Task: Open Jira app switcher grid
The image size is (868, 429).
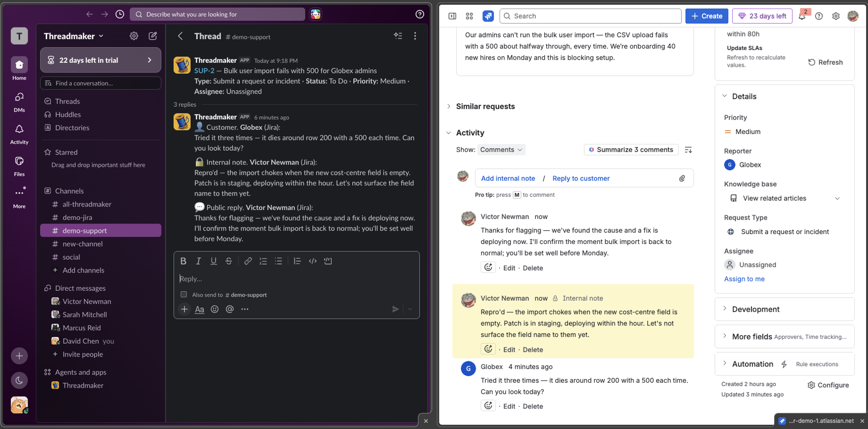Action: [x=470, y=16]
